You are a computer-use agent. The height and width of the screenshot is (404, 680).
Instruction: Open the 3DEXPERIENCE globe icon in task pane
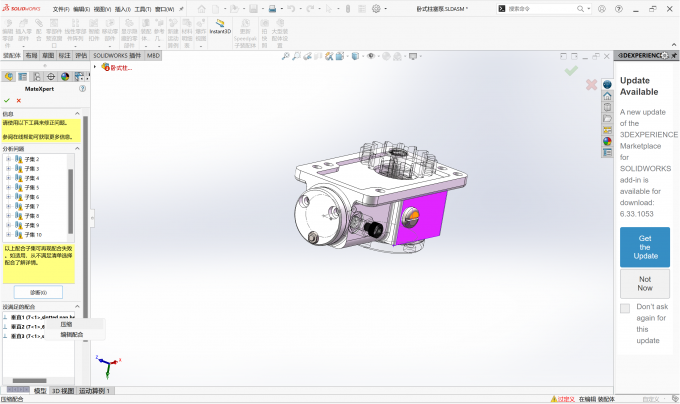[607, 85]
